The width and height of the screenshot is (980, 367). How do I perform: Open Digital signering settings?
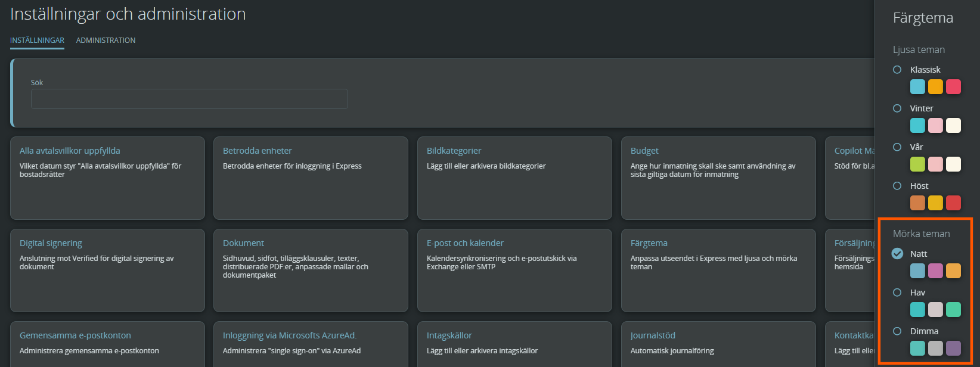click(x=107, y=270)
